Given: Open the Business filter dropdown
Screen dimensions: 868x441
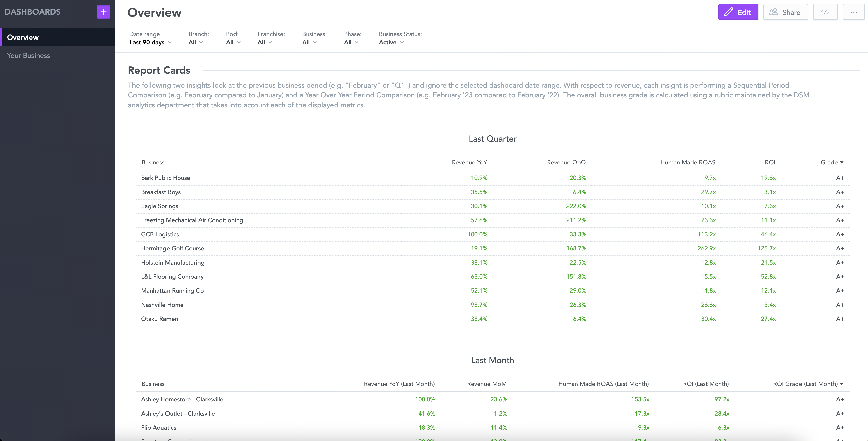Looking at the screenshot, I should tap(309, 43).
